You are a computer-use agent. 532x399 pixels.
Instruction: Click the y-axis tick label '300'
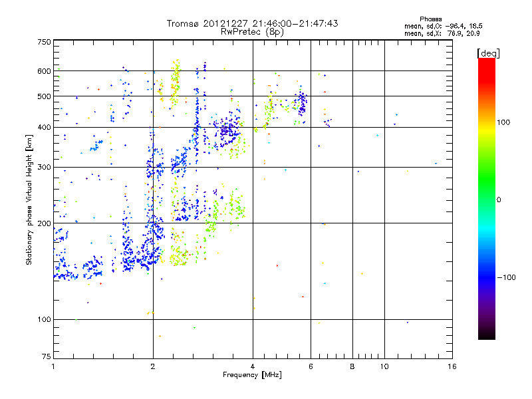coord(44,168)
